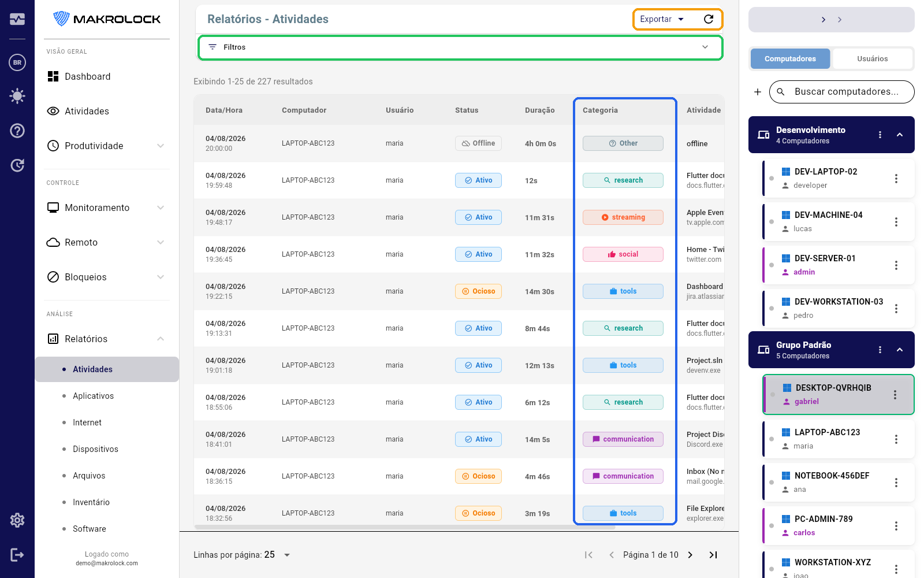Switch to Computadores tab
Screen dimensions: 924x578
coord(790,59)
